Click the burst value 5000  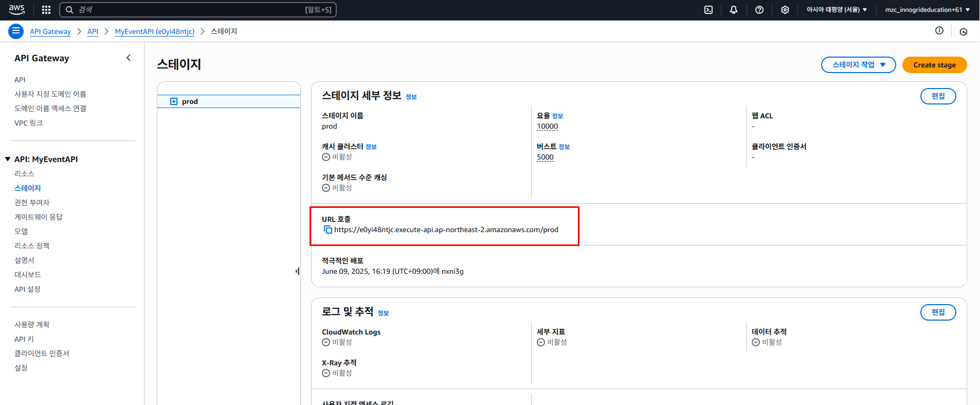point(545,157)
